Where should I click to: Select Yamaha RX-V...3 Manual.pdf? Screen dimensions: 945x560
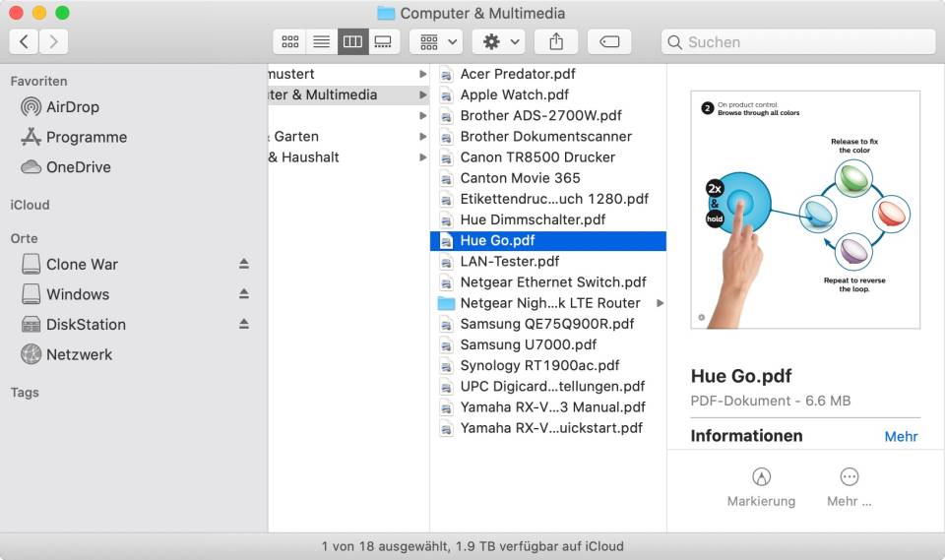548,407
